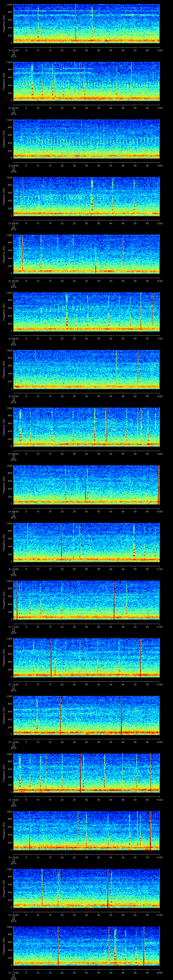This screenshot has width=173, height=980.
Task: Choose the 21:07:00 spectrogram plot
Action: (x=86, y=369)
